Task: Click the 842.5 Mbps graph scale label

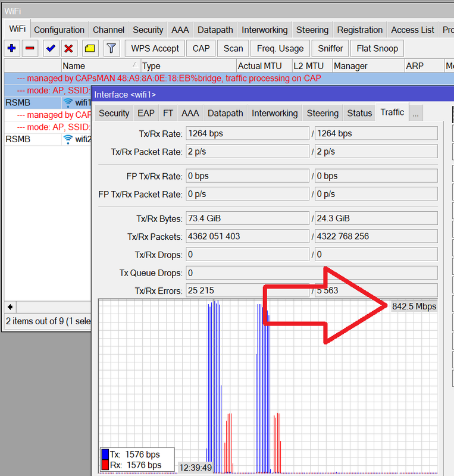Action: pos(414,306)
